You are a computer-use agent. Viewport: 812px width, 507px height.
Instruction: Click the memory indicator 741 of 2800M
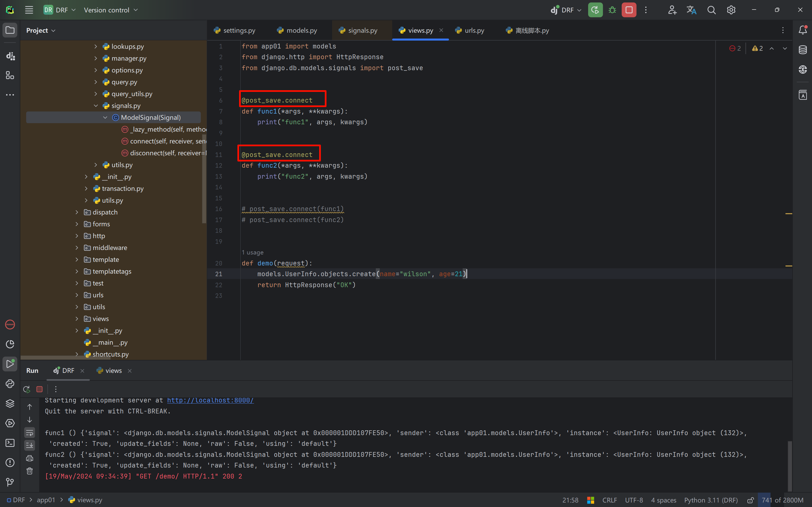pyautogui.click(x=782, y=500)
